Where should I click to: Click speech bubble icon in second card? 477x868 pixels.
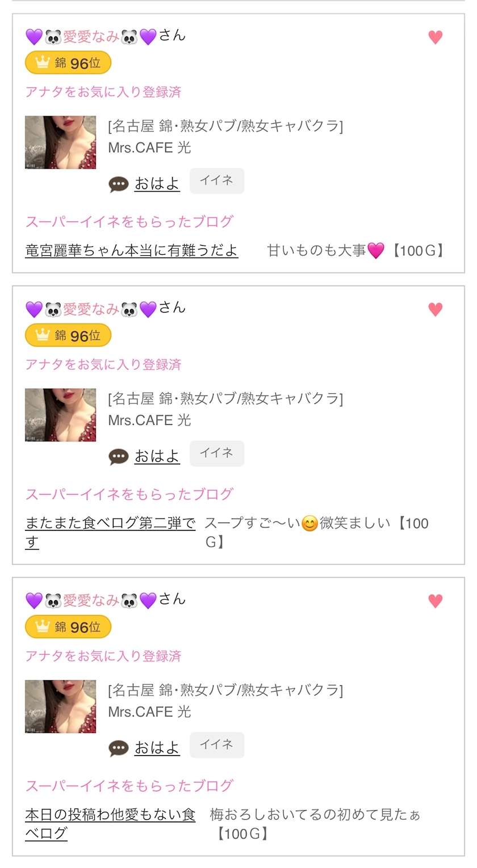tap(119, 457)
